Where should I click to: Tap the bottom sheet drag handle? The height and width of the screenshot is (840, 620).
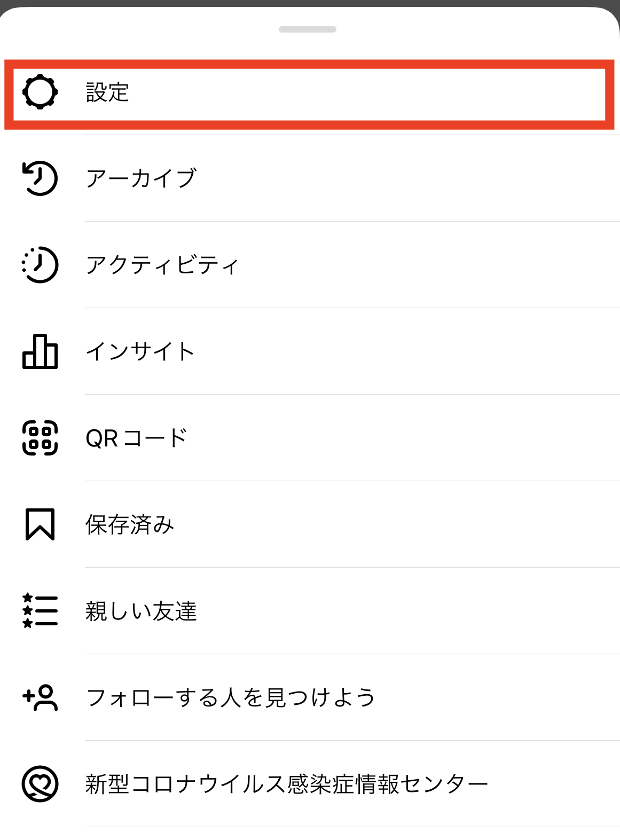308,29
